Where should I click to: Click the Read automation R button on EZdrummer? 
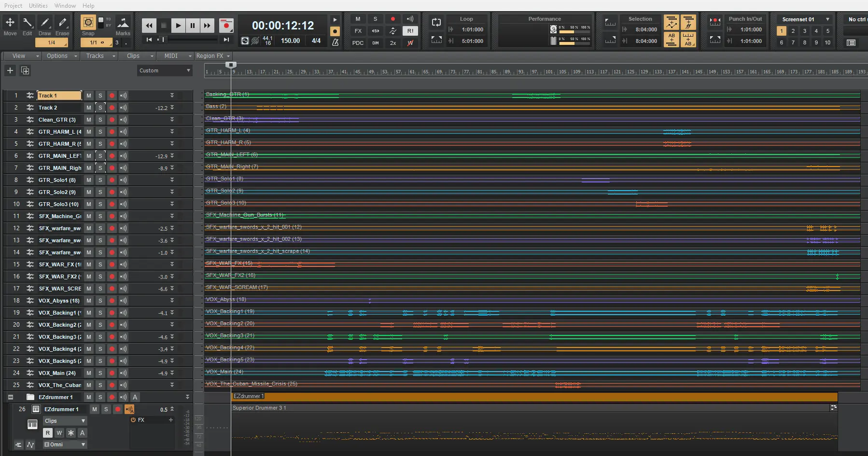pyautogui.click(x=48, y=433)
